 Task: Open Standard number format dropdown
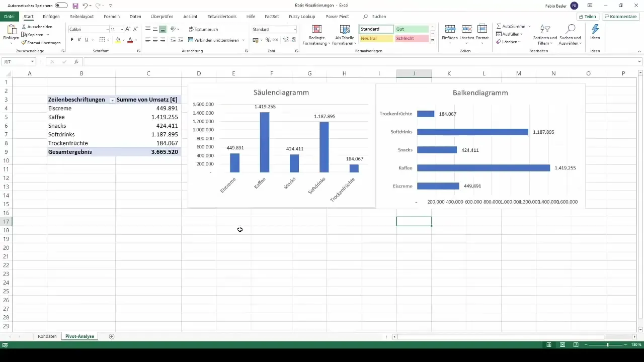294,30
